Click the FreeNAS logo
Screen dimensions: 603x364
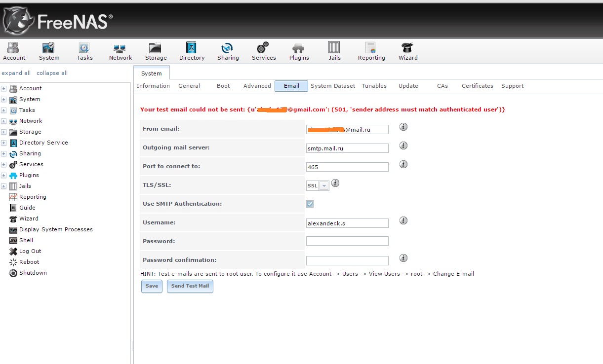[x=57, y=20]
